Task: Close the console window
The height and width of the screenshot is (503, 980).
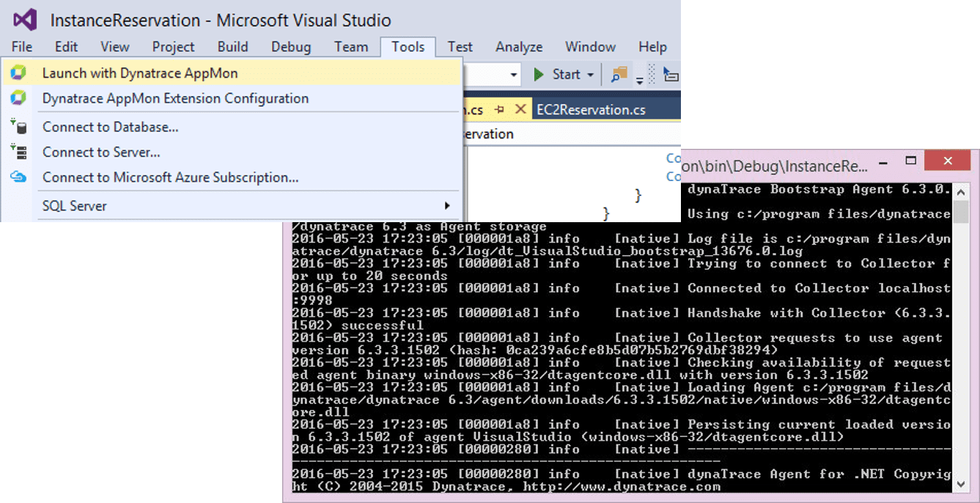Action: (947, 161)
